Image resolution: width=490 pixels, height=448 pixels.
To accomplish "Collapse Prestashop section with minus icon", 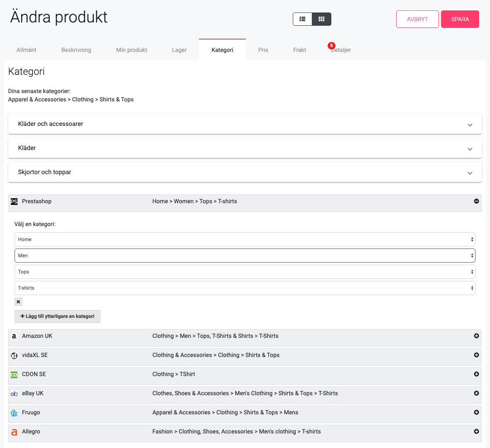I will [476, 201].
